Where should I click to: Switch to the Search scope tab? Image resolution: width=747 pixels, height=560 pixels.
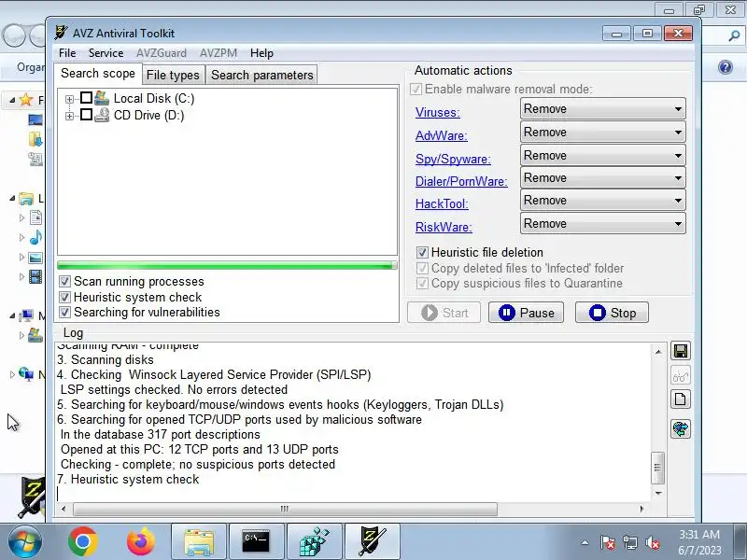tap(98, 74)
